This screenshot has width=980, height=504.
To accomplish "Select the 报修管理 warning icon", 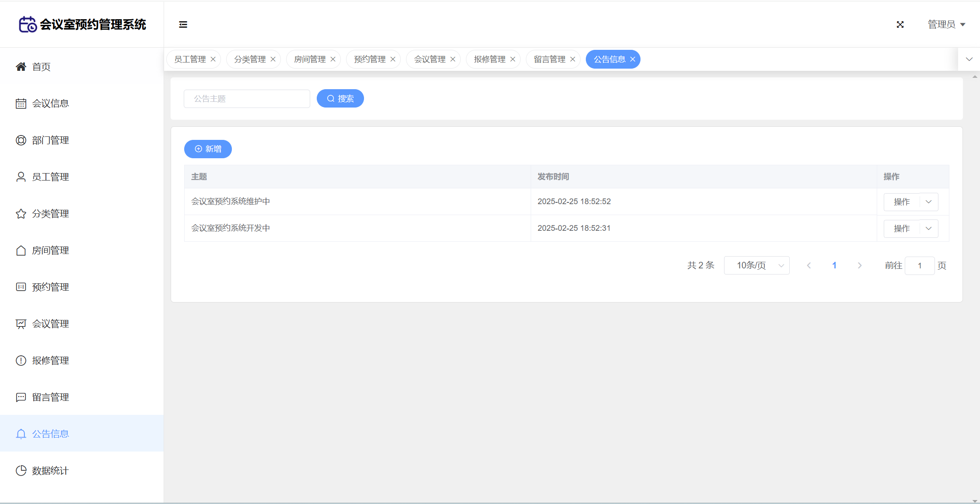I will coord(21,361).
